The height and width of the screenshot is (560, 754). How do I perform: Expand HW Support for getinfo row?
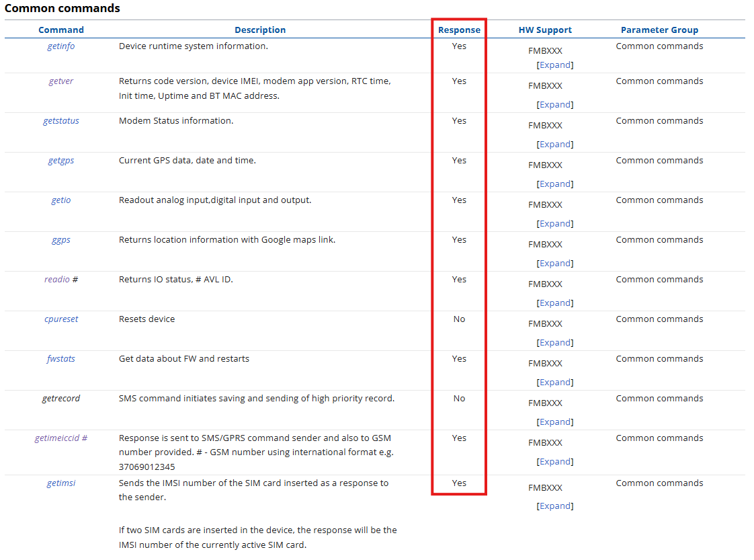555,65
